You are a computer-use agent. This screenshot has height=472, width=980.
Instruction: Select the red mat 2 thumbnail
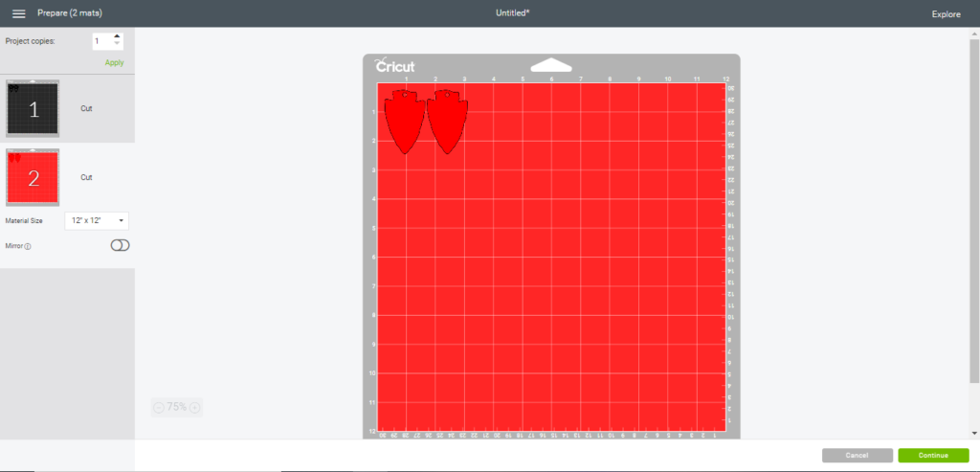[x=33, y=177]
